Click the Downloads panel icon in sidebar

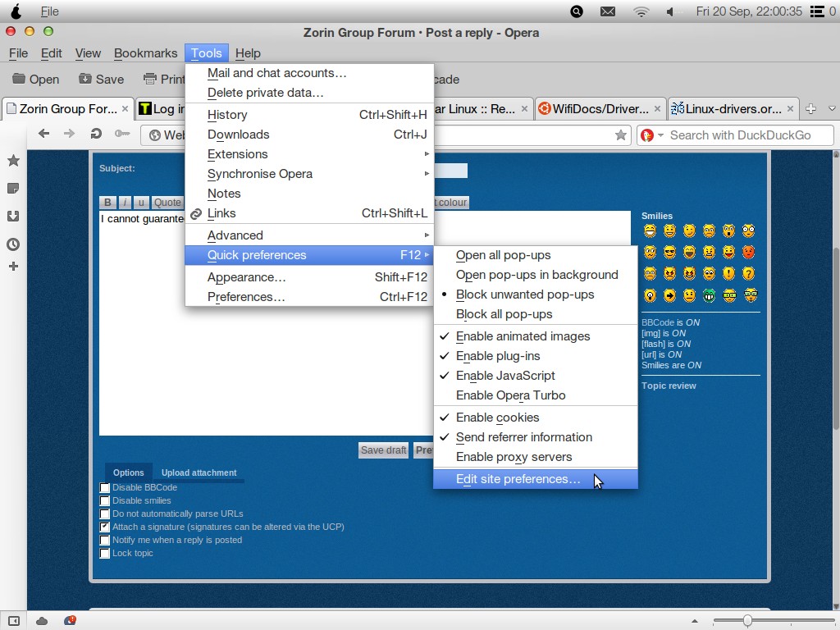point(13,217)
